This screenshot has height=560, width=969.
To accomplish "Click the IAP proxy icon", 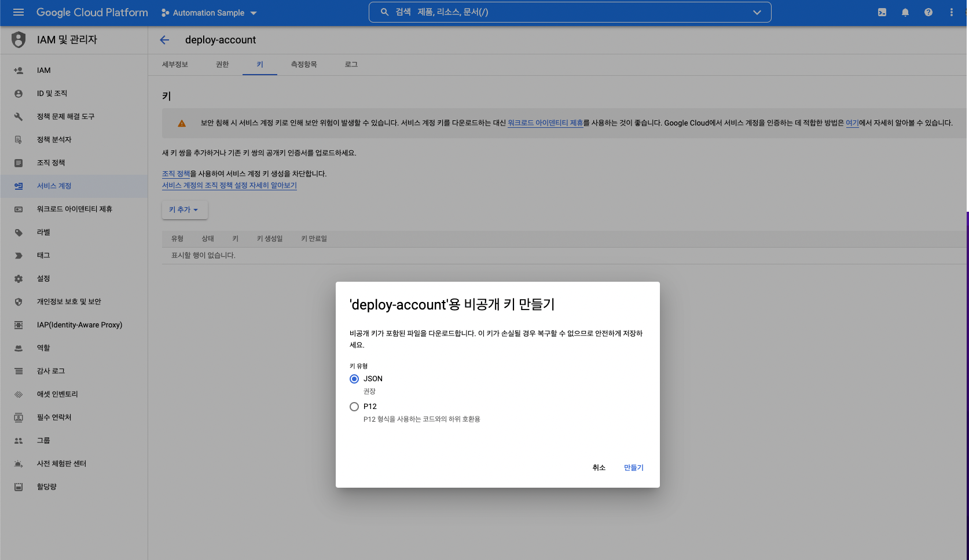I will tap(19, 325).
